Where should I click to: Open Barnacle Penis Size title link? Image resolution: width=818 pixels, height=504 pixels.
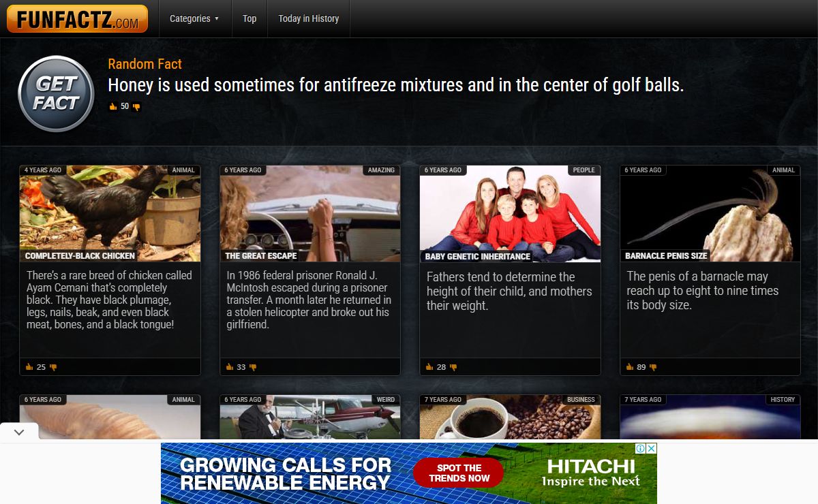click(x=667, y=256)
